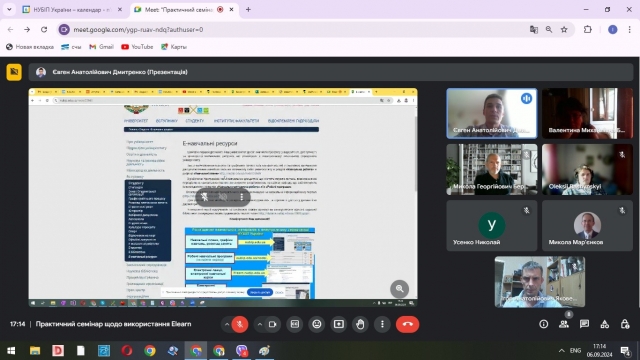Zoom into the shared presentation

pos(400,289)
